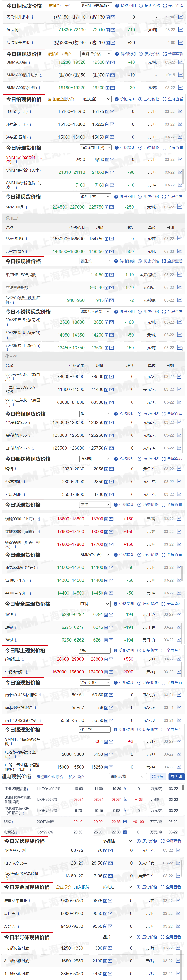This screenshot has height=980, width=187.
Task: Click calendar icon in SMM电池级硫酸锰指数 row
Action: point(106,741)
